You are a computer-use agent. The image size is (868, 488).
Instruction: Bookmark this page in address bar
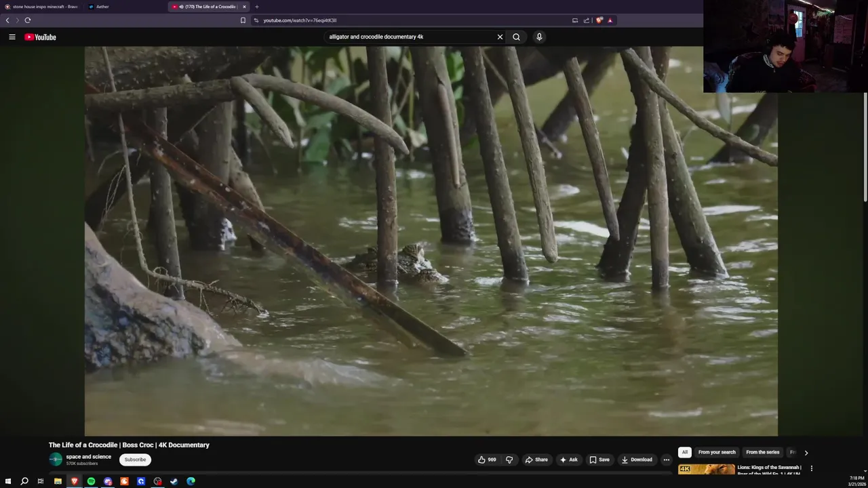coord(243,20)
